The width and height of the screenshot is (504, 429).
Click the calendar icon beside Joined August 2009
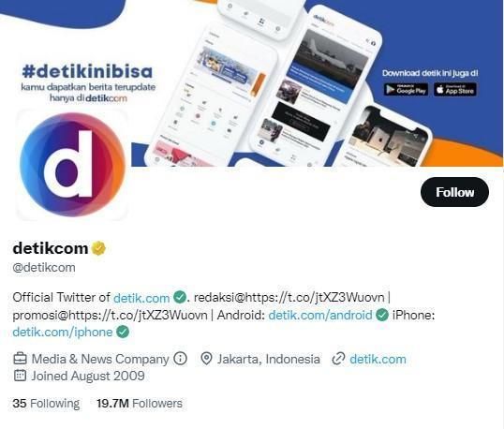tap(20, 376)
